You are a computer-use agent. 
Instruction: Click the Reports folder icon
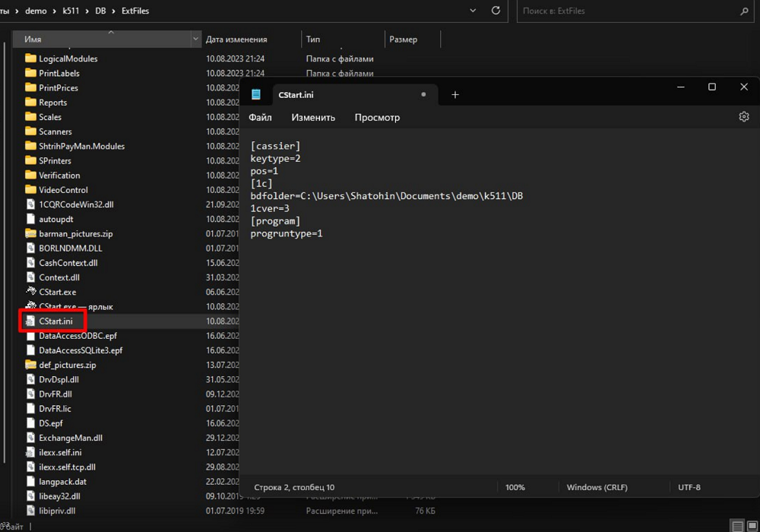tap(30, 103)
